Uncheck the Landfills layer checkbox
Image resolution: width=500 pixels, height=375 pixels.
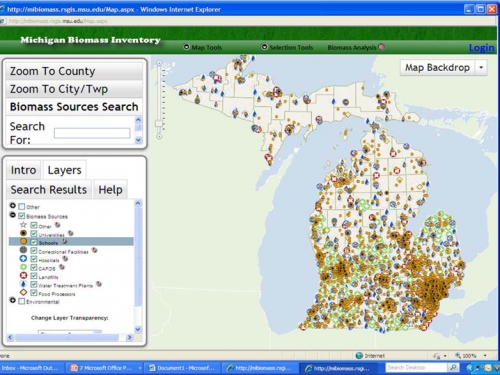(x=34, y=276)
